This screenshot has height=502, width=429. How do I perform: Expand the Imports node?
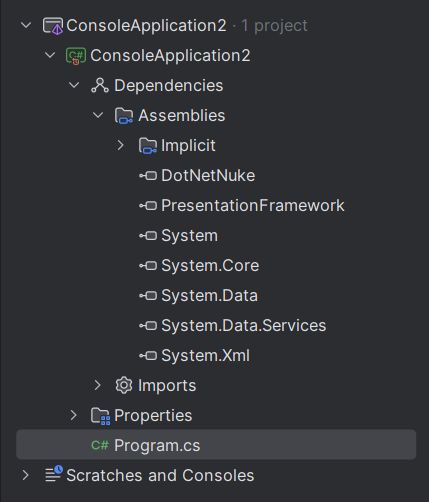coord(97,385)
